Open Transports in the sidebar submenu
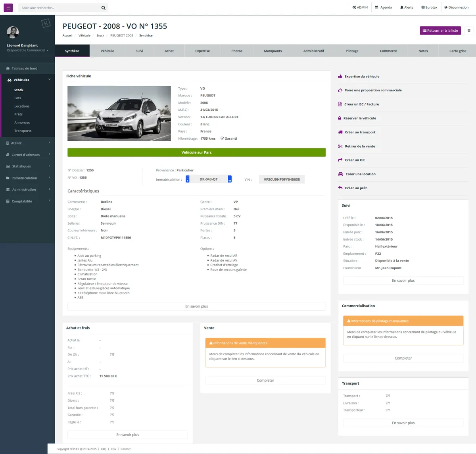Image resolution: width=476 pixels, height=454 pixels. point(23,131)
